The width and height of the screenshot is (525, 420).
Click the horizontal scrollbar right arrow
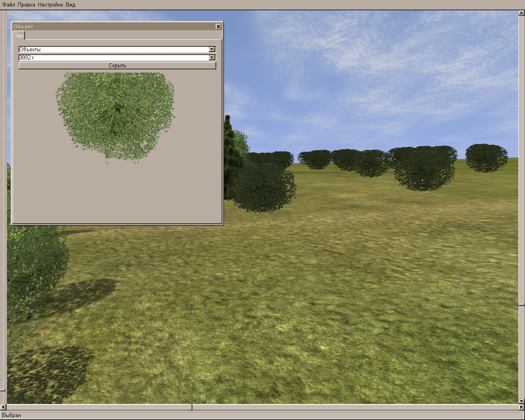(x=521, y=407)
